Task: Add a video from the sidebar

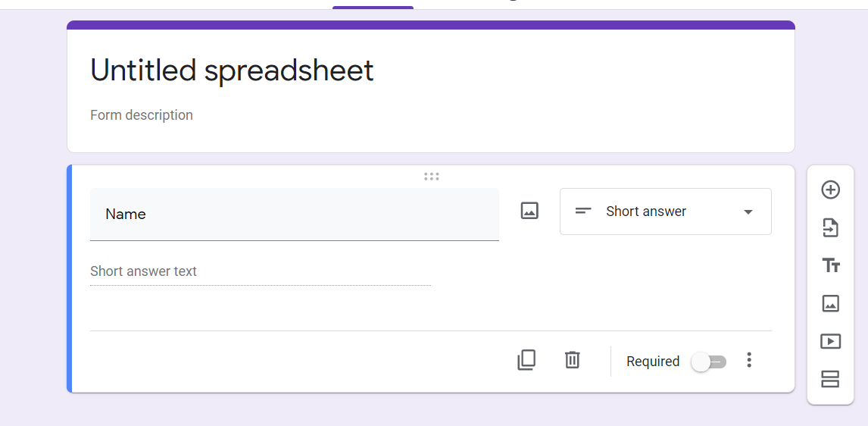Action: (830, 341)
